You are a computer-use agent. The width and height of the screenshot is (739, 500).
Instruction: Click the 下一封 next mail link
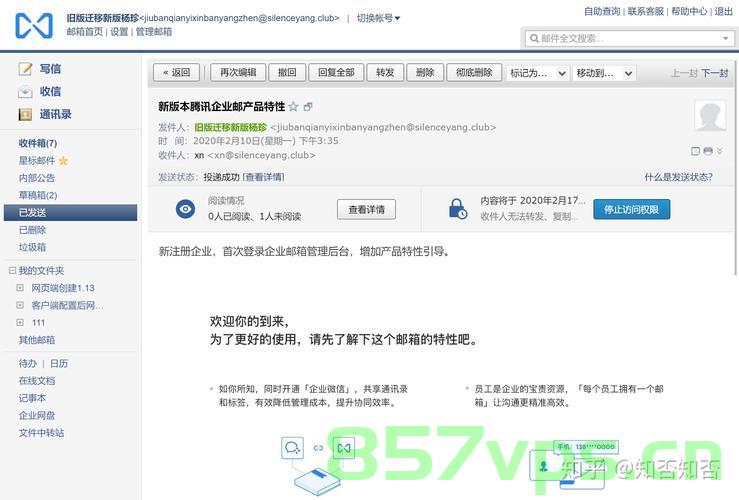[714, 73]
